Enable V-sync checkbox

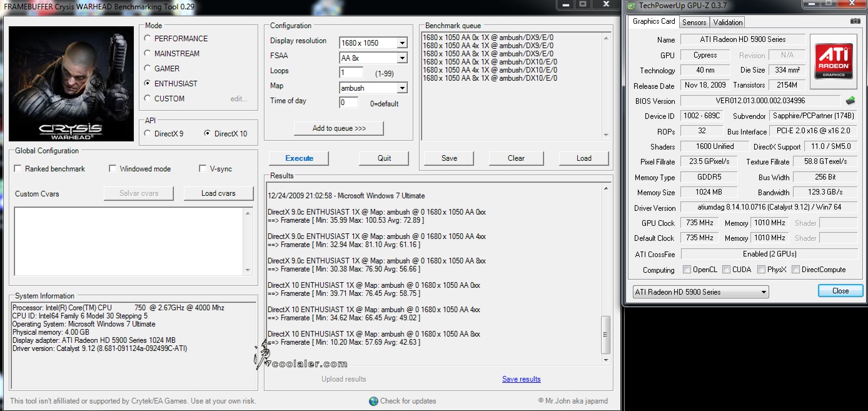tap(203, 168)
